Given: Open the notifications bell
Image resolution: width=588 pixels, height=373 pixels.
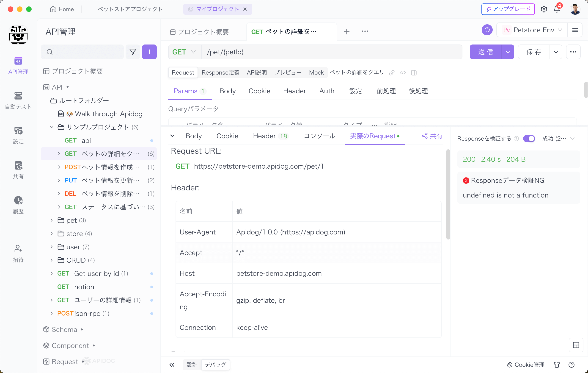Looking at the screenshot, I should [557, 9].
